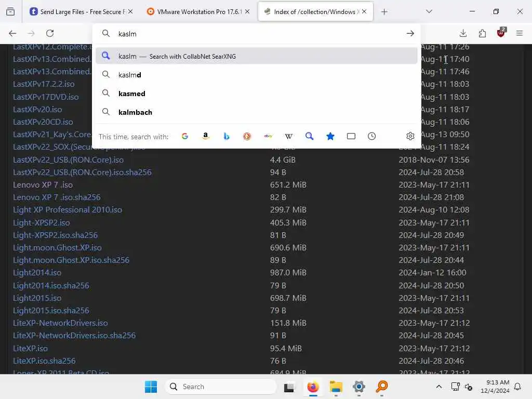532x399 pixels.
Task: Choose the 'kasmed' search suggestion
Action: 256,94
